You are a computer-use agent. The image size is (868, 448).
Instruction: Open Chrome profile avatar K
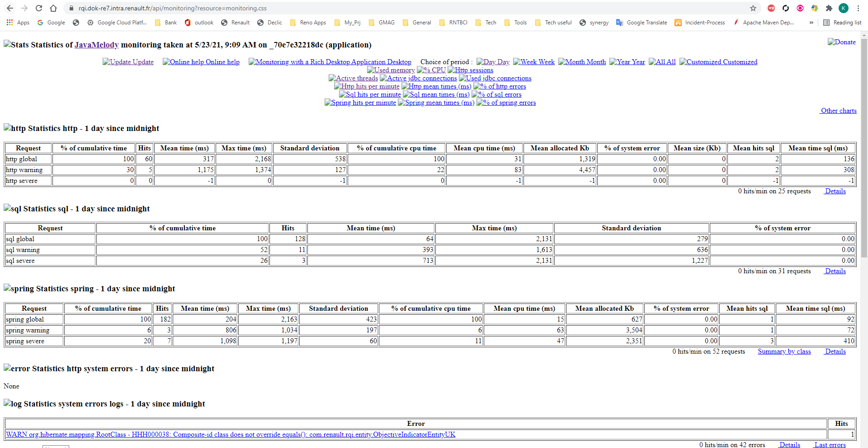click(x=843, y=8)
